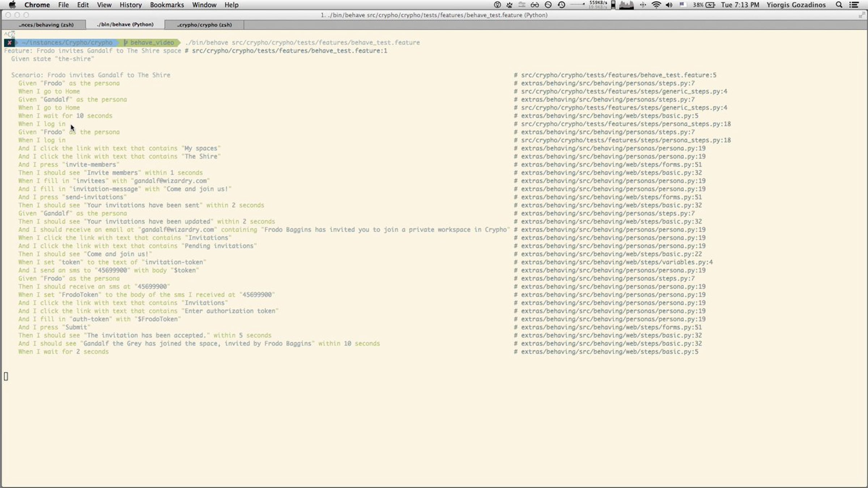Click the set "token" to invitation-token step
The height and width of the screenshot is (488, 868).
[112, 262]
